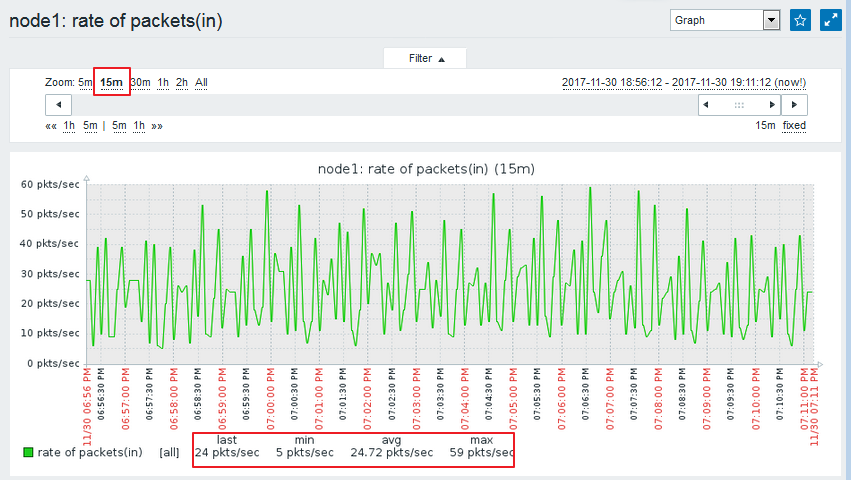Toggle the fixed period mode
Viewport: 851px width, 480px height.
pyautogui.click(x=794, y=126)
